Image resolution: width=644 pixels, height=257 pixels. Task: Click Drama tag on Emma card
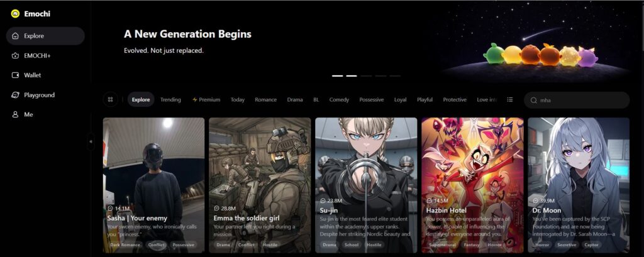223,244
